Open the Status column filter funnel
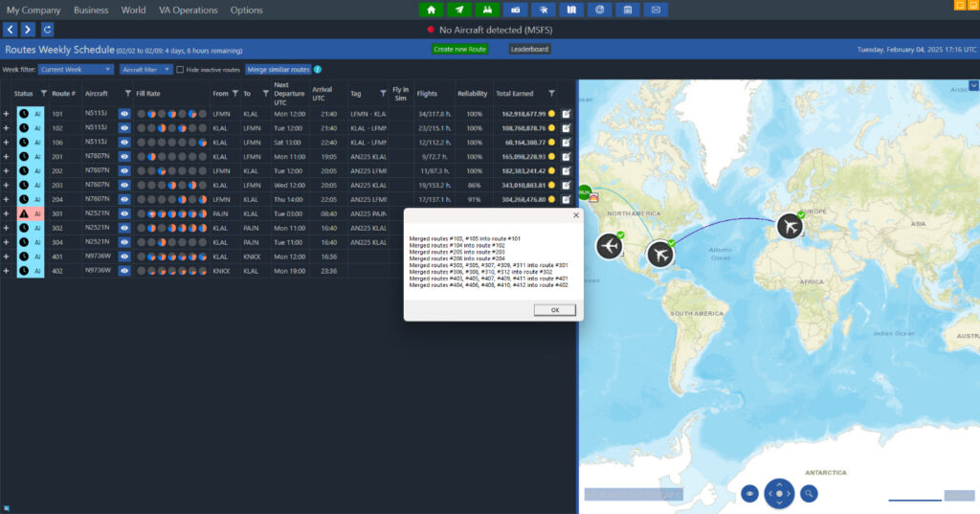The width and height of the screenshot is (980, 514). click(x=44, y=94)
